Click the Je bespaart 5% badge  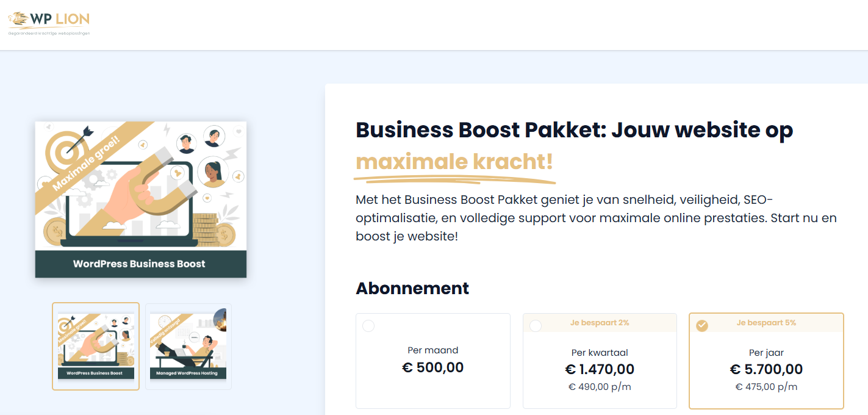click(x=766, y=322)
